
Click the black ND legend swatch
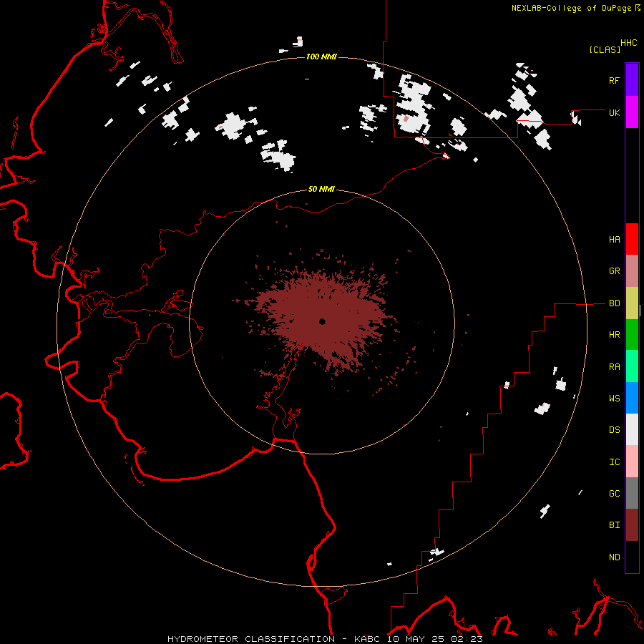pos(632,557)
